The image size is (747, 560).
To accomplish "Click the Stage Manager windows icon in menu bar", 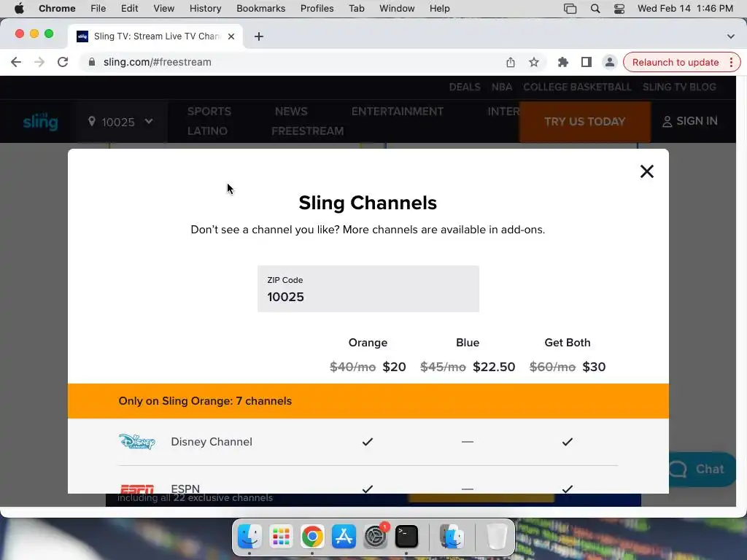I will (x=570, y=9).
